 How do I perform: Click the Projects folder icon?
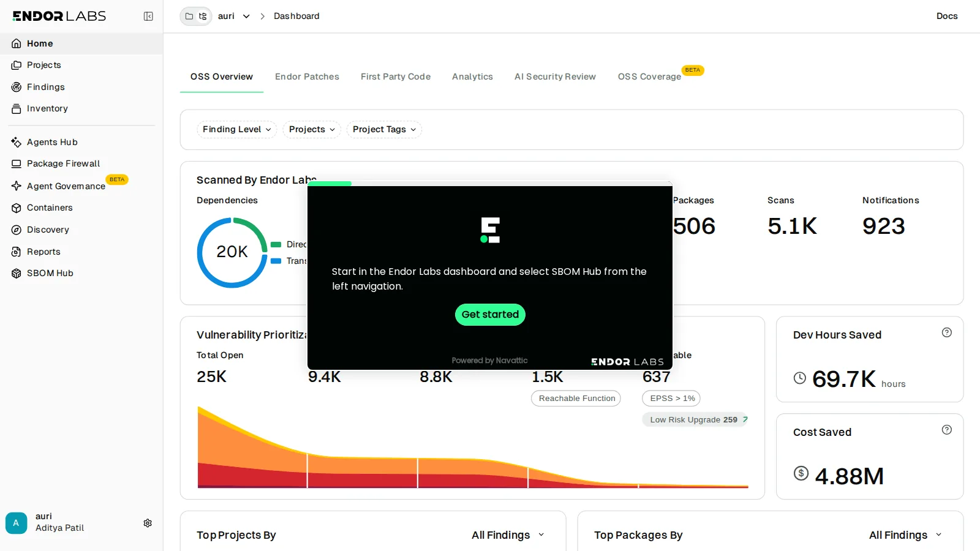pos(17,65)
